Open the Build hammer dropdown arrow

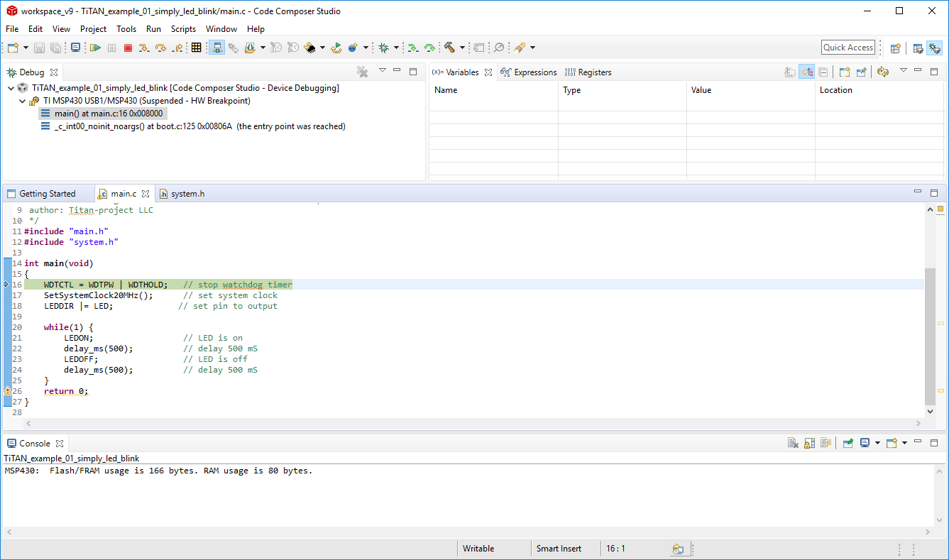462,48
